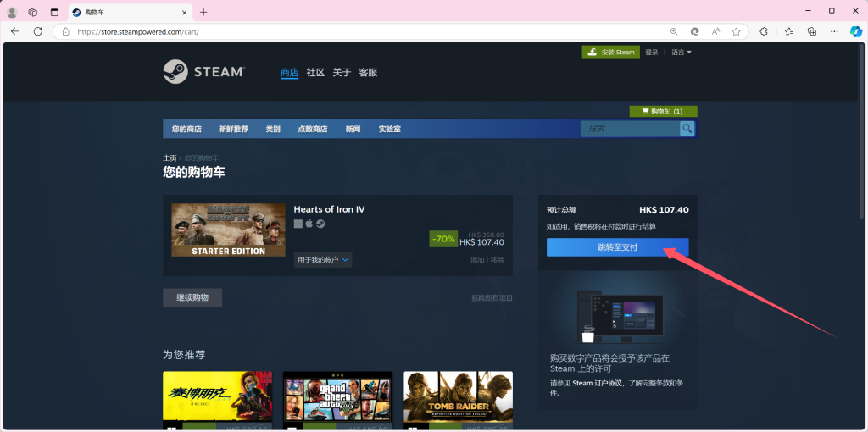Open 新闻 navigation item
The height and width of the screenshot is (432, 868).
click(353, 129)
